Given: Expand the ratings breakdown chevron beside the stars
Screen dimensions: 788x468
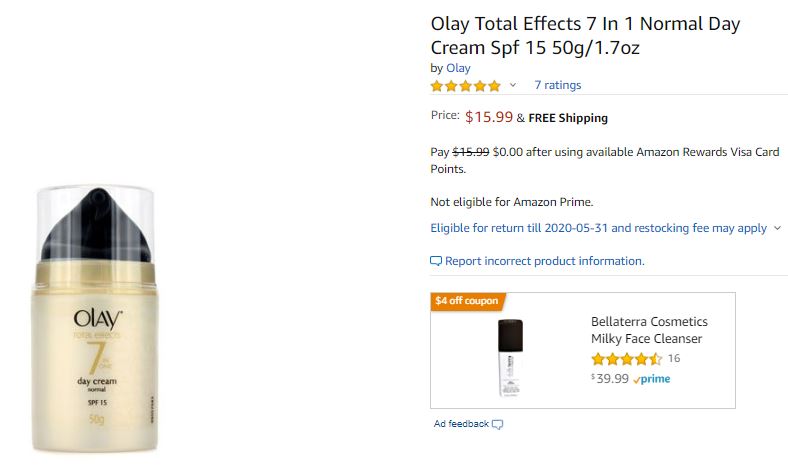Looking at the screenshot, I should pyautogui.click(x=513, y=86).
